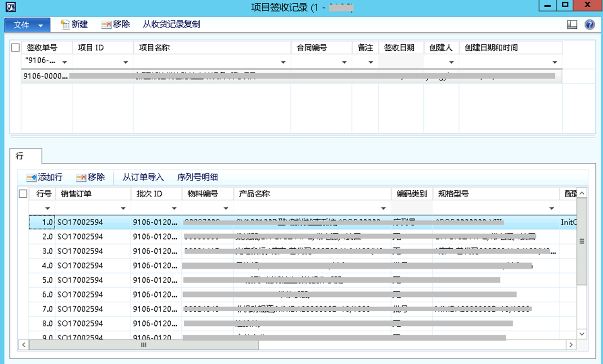Open the 物料编号 filter dropdown
The image size is (603, 364).
pyautogui.click(x=226, y=209)
